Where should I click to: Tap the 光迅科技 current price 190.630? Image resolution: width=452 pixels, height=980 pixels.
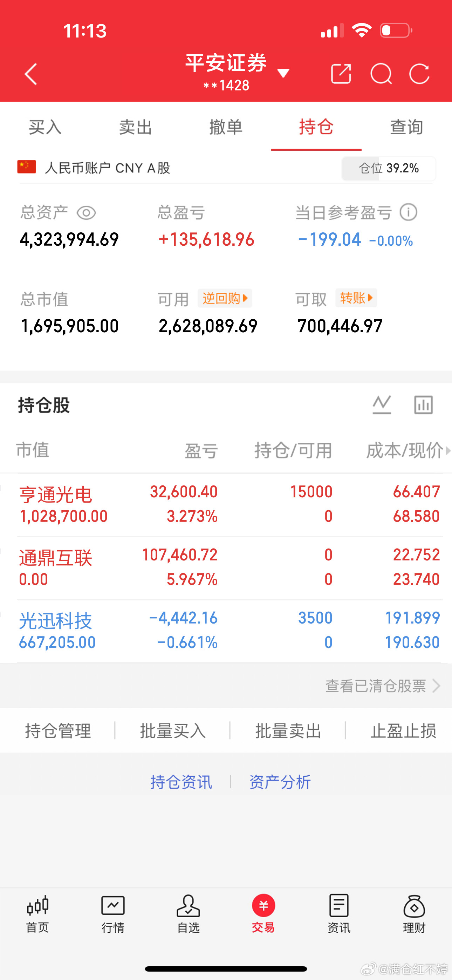pos(412,642)
